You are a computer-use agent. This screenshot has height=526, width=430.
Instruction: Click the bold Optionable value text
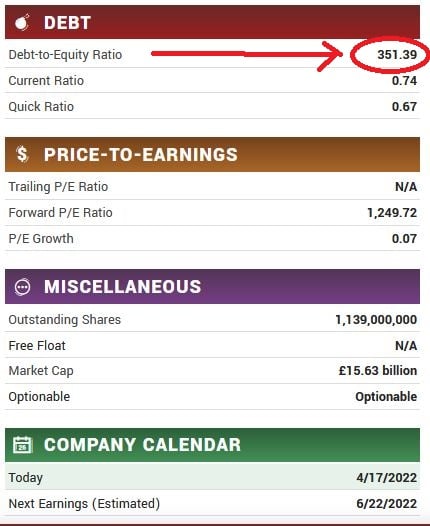coord(386,397)
